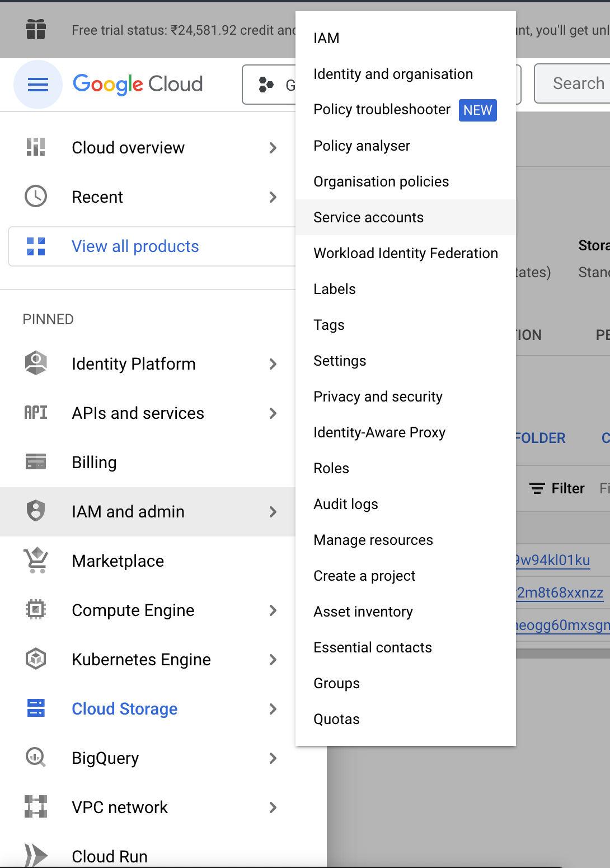
Task: Click the View all products grid icon
Action: (x=36, y=246)
